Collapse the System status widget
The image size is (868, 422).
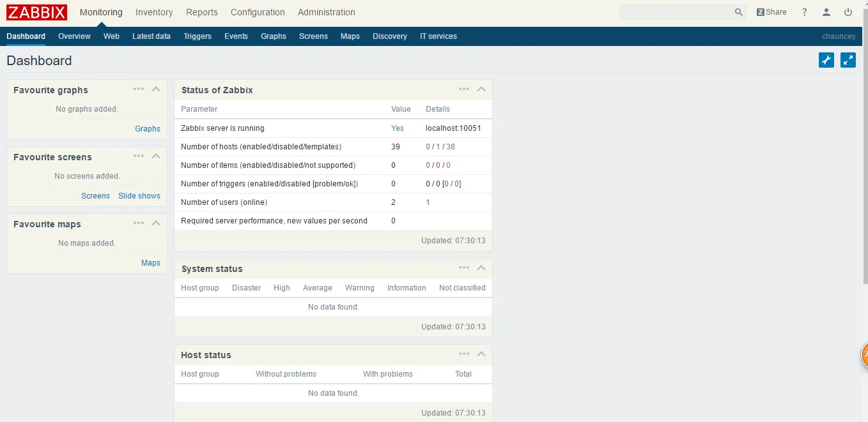pyautogui.click(x=481, y=268)
